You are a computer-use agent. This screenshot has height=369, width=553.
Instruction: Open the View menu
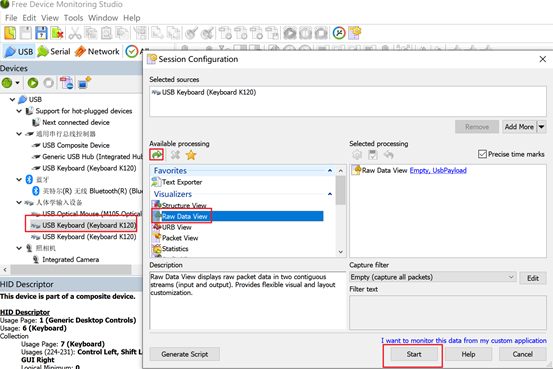coord(50,18)
